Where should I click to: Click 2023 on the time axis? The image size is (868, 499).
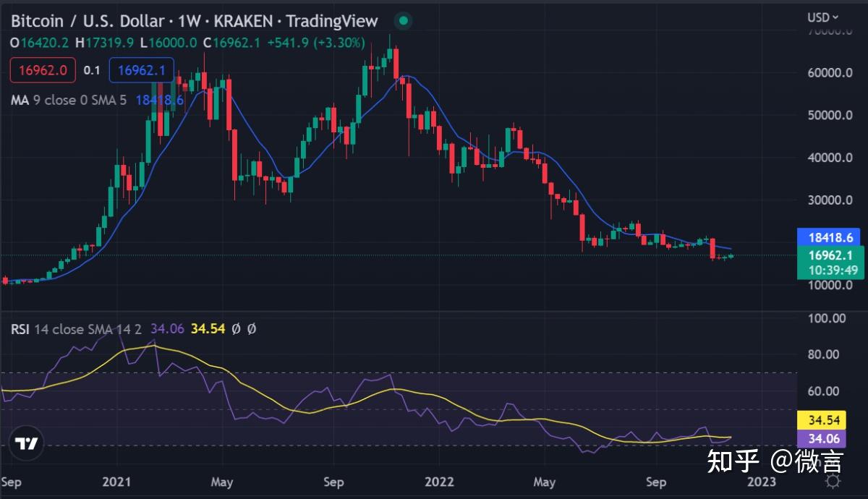pos(761,481)
